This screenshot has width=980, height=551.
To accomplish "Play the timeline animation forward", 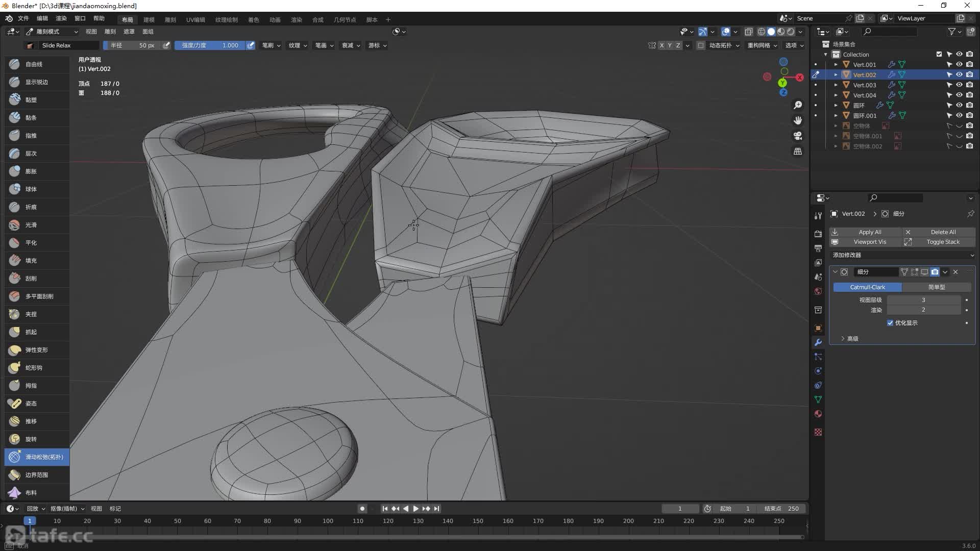I will click(x=416, y=509).
